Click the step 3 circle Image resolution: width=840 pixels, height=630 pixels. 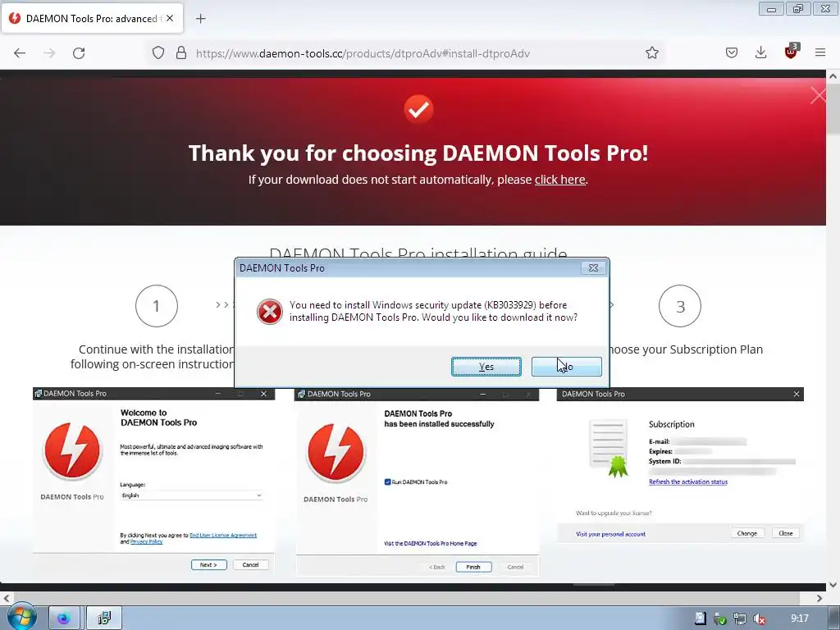680,306
